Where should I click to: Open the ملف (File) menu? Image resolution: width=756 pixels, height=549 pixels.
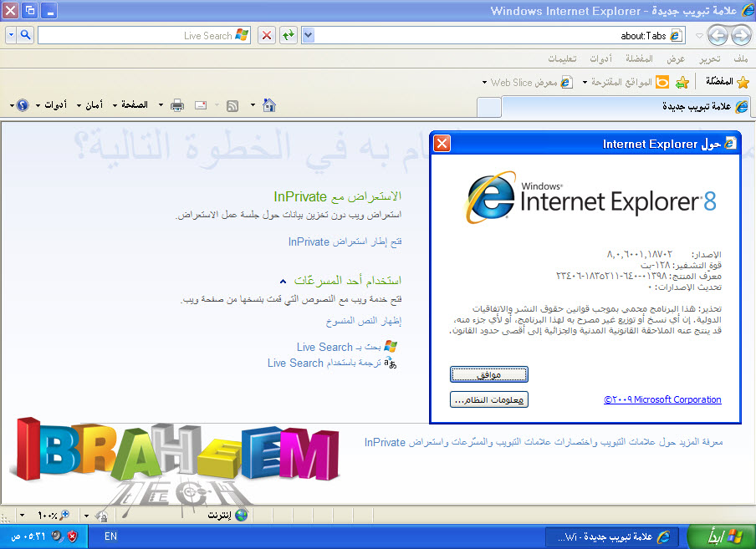[741, 58]
